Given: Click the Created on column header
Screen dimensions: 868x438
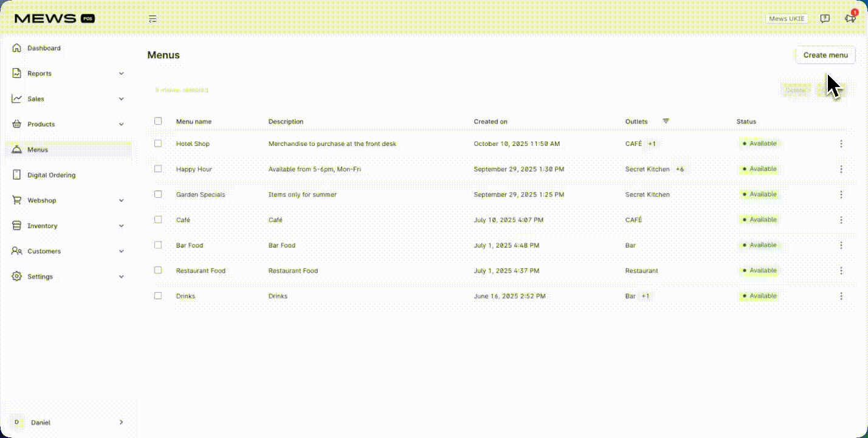Looking at the screenshot, I should [x=491, y=122].
